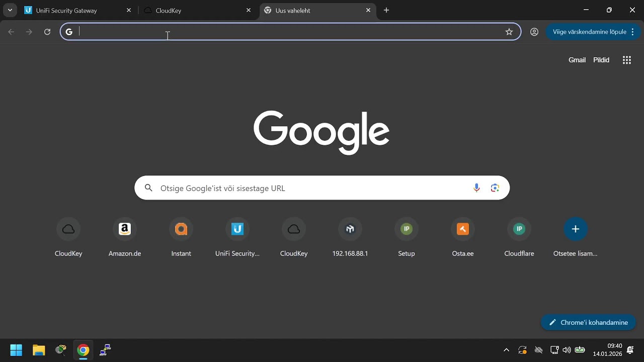Open the taskbar app next to File Explorer
The width and height of the screenshot is (644, 362).
[61, 350]
